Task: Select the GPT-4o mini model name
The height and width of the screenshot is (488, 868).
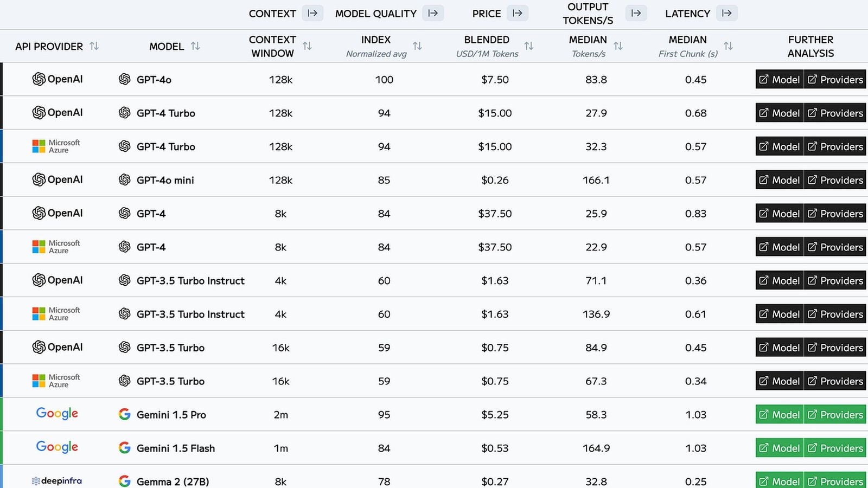Action: click(165, 180)
